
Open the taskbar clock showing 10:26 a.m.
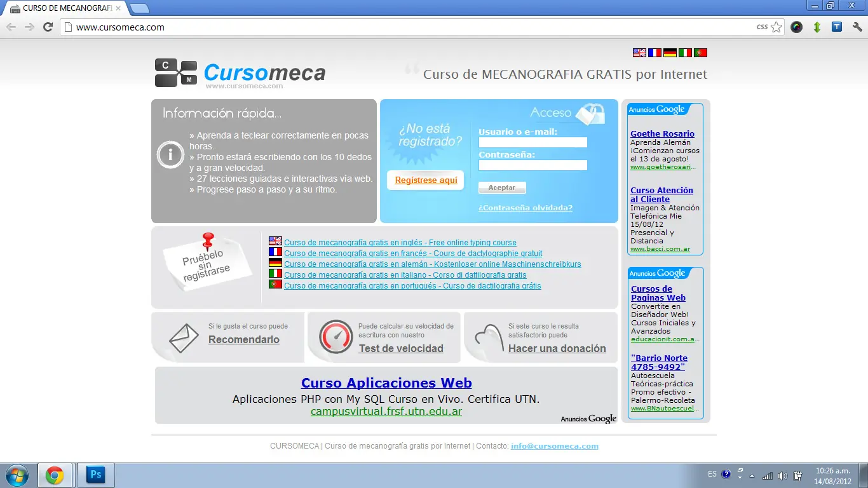coord(833,475)
